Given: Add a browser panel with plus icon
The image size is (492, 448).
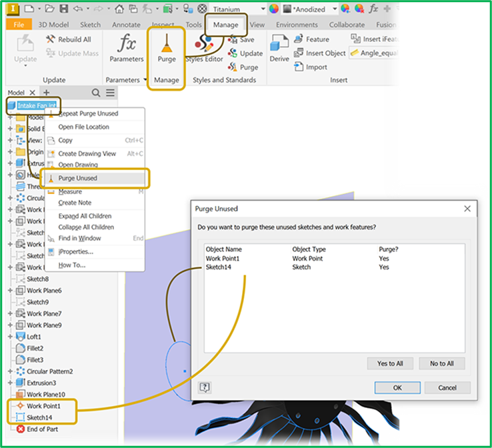Looking at the screenshot, I should 47,92.
